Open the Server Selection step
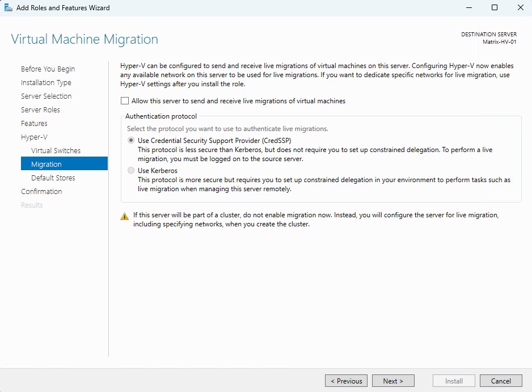 point(46,96)
